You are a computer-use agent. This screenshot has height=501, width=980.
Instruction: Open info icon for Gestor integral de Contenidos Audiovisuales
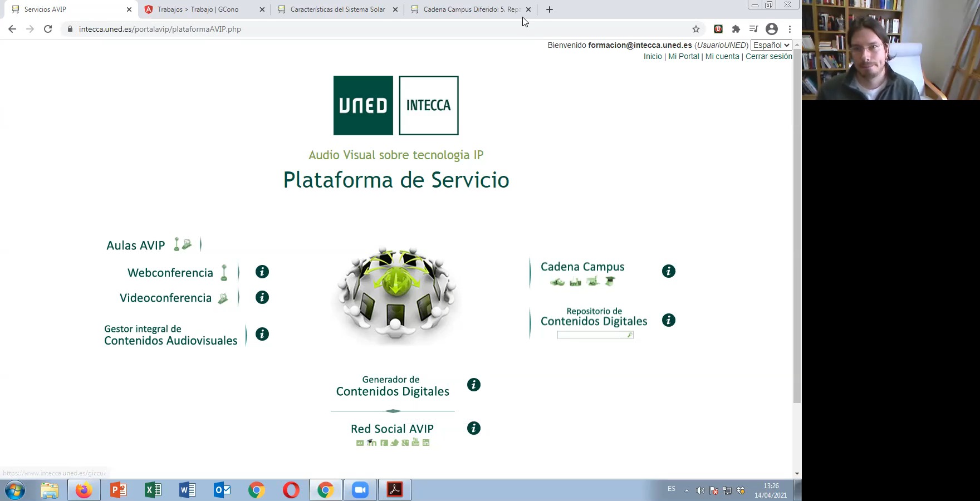[x=262, y=334]
